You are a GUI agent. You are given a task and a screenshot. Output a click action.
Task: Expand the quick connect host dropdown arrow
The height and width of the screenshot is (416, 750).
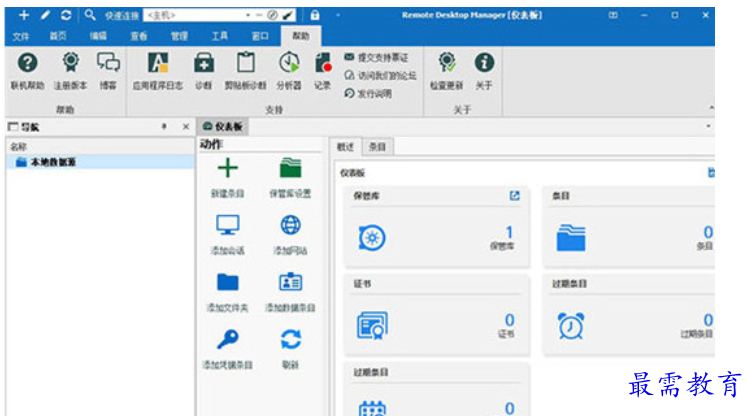tap(248, 15)
